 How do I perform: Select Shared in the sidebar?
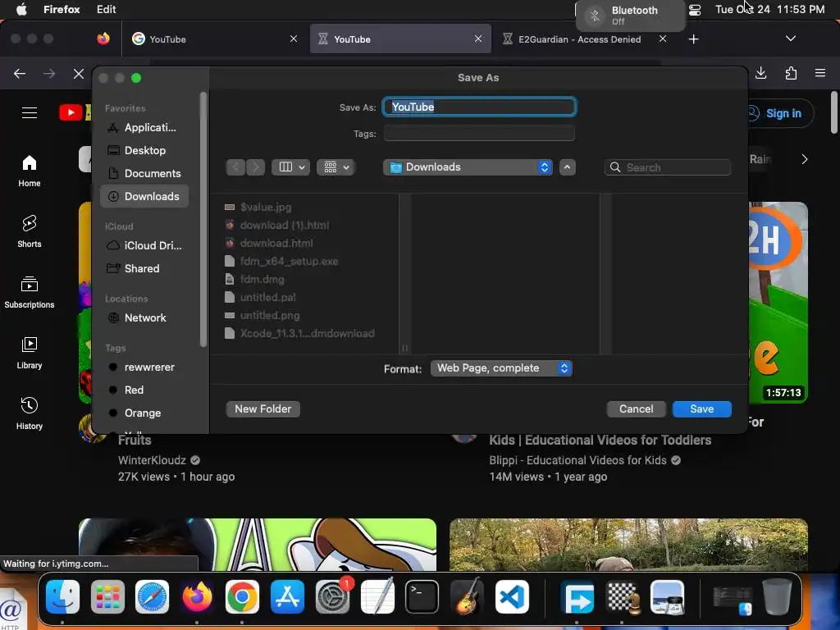coord(144,268)
